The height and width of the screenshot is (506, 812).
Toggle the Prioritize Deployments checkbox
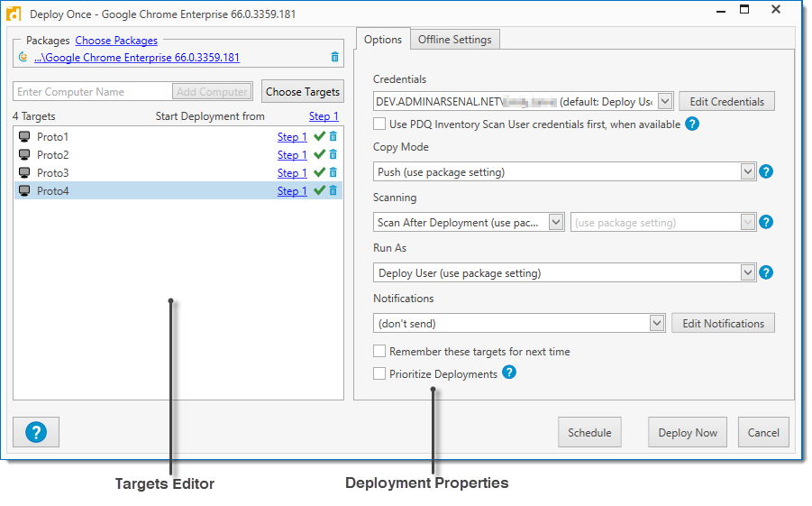tap(379, 373)
